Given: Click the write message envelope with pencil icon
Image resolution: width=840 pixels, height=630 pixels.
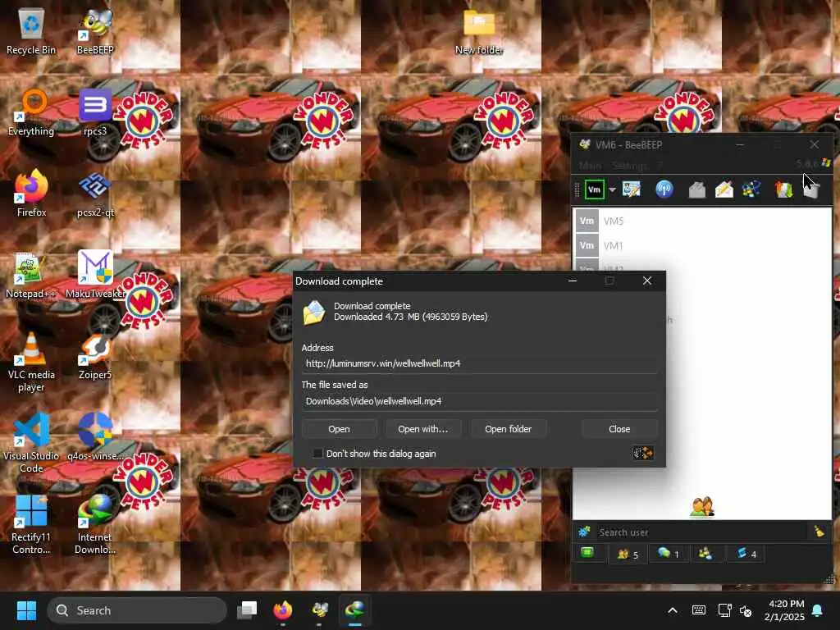Looking at the screenshot, I should 724,189.
